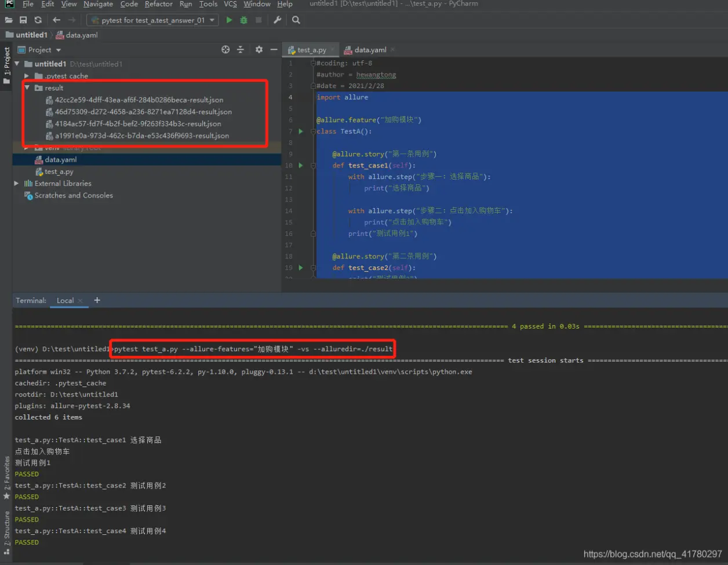
Task: Start debugging with the bug icon
Action: tap(243, 20)
